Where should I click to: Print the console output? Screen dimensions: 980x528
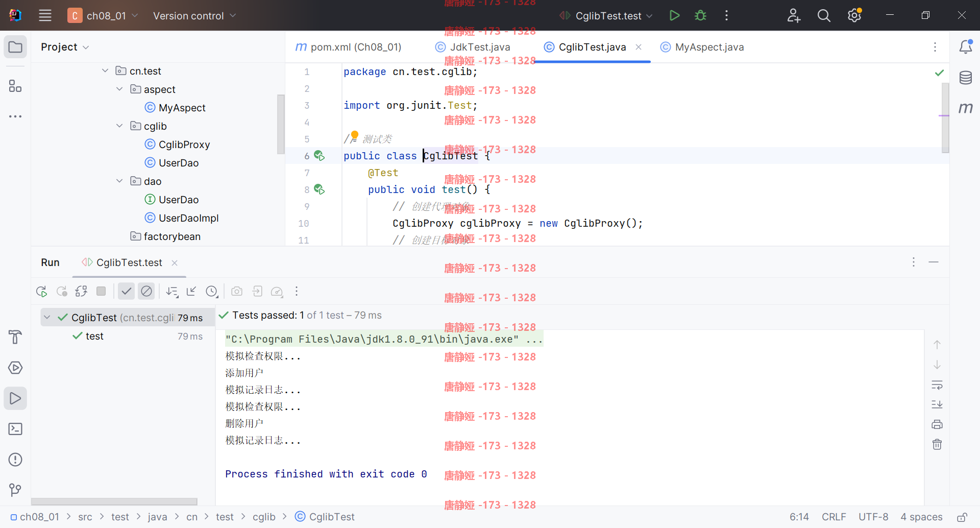(x=937, y=424)
